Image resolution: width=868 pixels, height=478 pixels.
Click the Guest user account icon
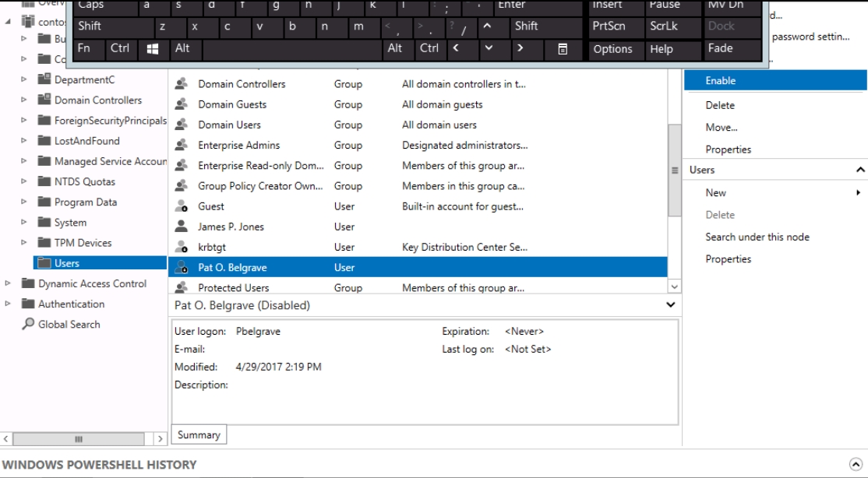coord(181,206)
